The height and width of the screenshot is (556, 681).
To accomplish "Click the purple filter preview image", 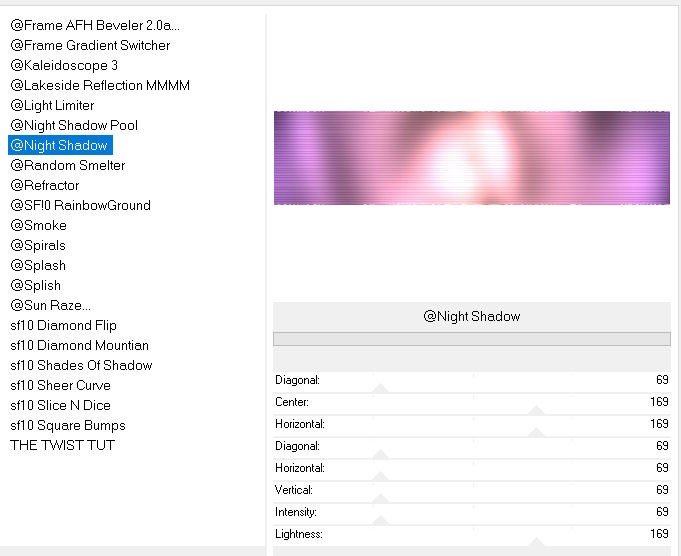I will (471, 158).
